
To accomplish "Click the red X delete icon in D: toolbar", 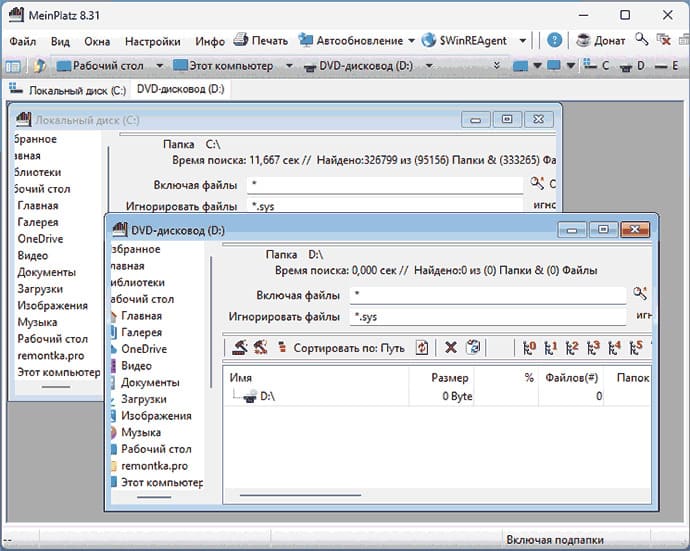I will point(451,348).
